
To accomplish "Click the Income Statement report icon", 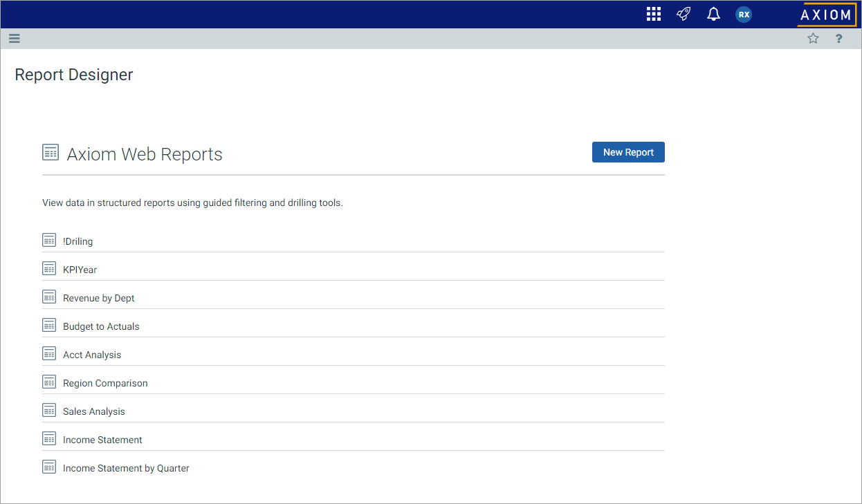I will click(49, 438).
